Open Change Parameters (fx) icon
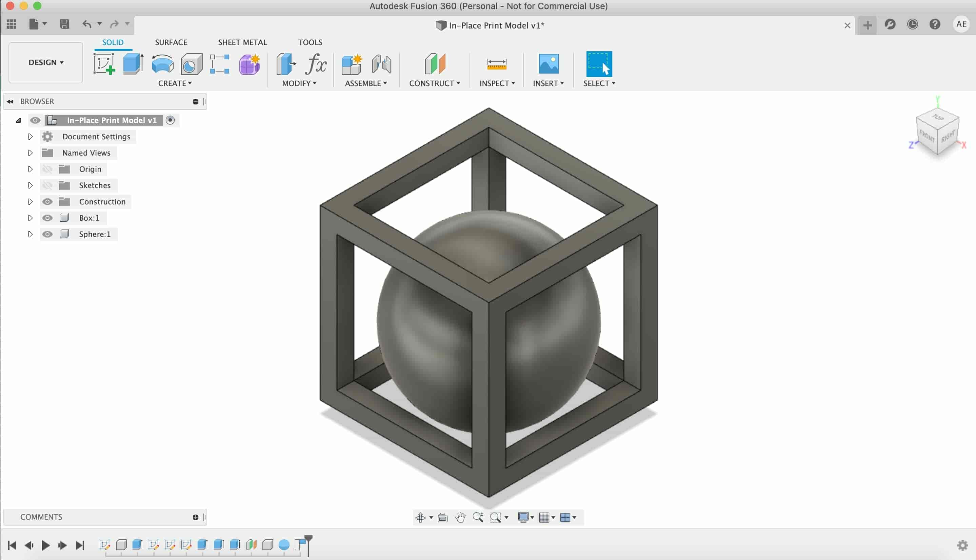The image size is (976, 560). click(x=316, y=64)
